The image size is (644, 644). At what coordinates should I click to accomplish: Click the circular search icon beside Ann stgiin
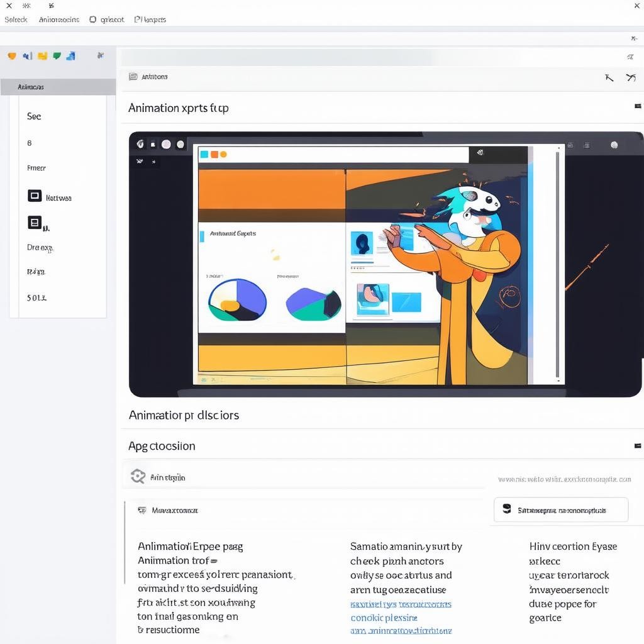(x=138, y=477)
